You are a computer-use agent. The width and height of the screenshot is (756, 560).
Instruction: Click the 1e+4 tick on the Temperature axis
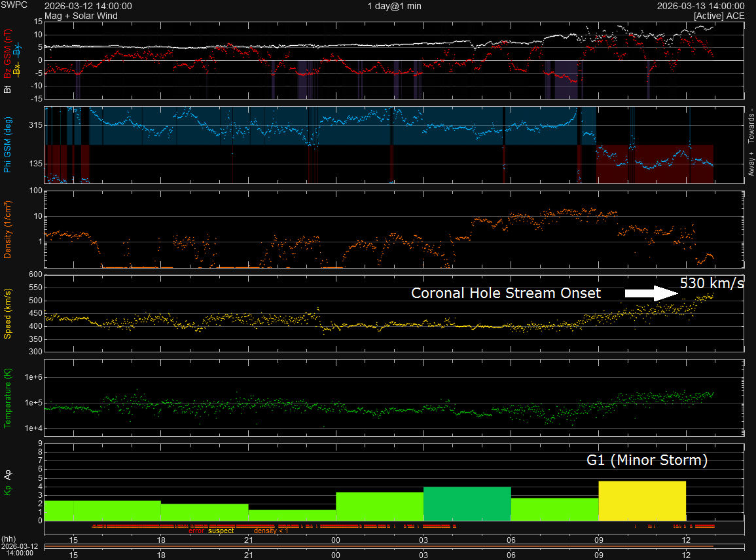(34, 428)
